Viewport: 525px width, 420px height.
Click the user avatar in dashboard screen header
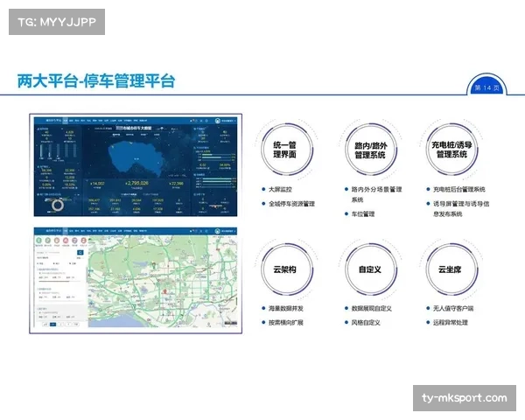point(217,121)
